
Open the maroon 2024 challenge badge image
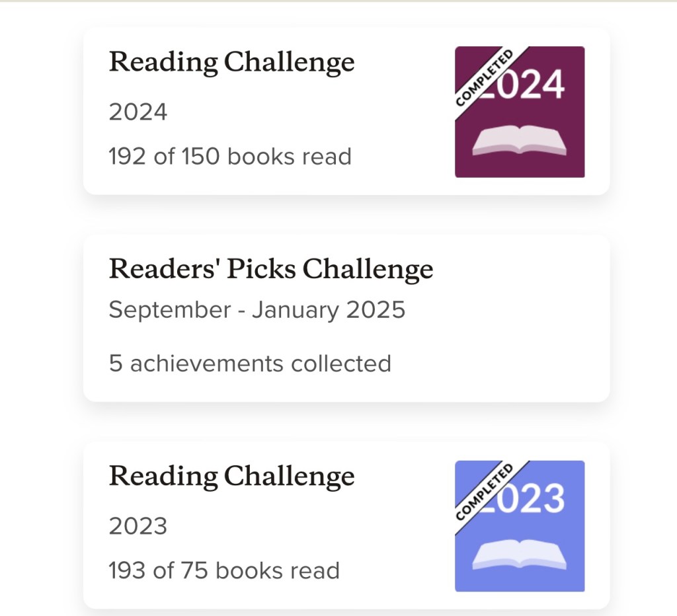tap(520, 112)
